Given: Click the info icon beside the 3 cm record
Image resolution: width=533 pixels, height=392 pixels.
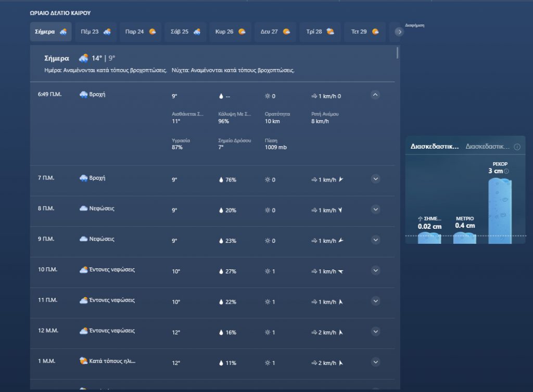Looking at the screenshot, I should coord(506,171).
